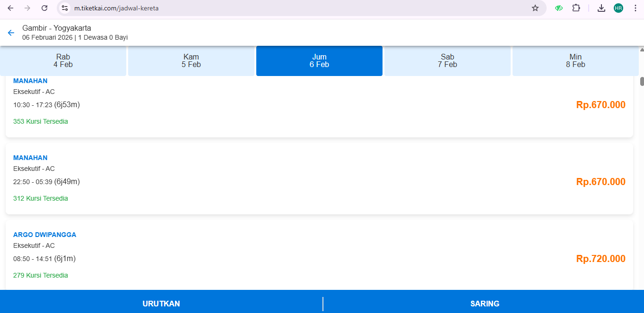644x313 pixels.
Task: Go back using the blue page arrow
Action: tap(11, 33)
